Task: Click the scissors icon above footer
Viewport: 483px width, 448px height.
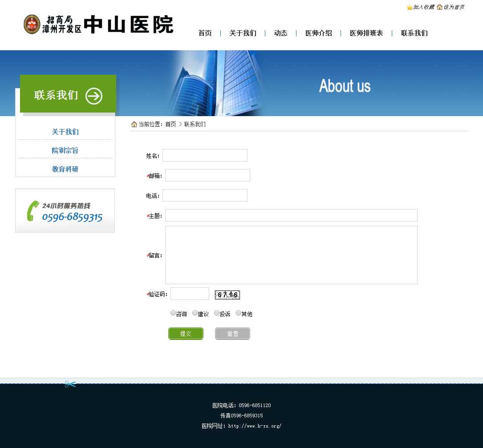Action: (x=70, y=384)
